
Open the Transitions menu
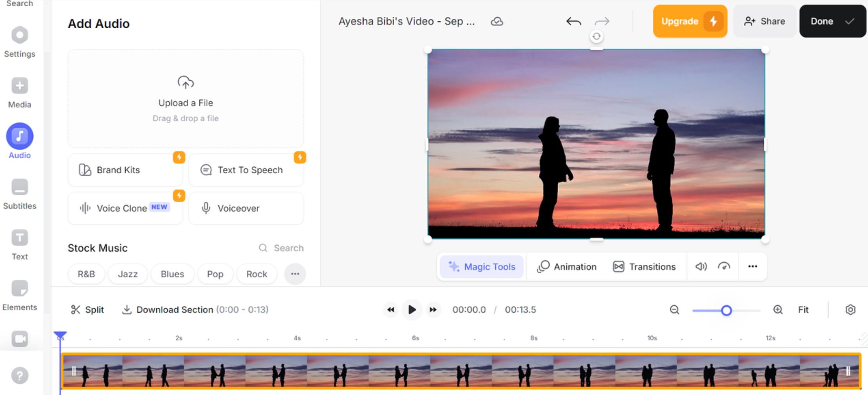coord(645,267)
